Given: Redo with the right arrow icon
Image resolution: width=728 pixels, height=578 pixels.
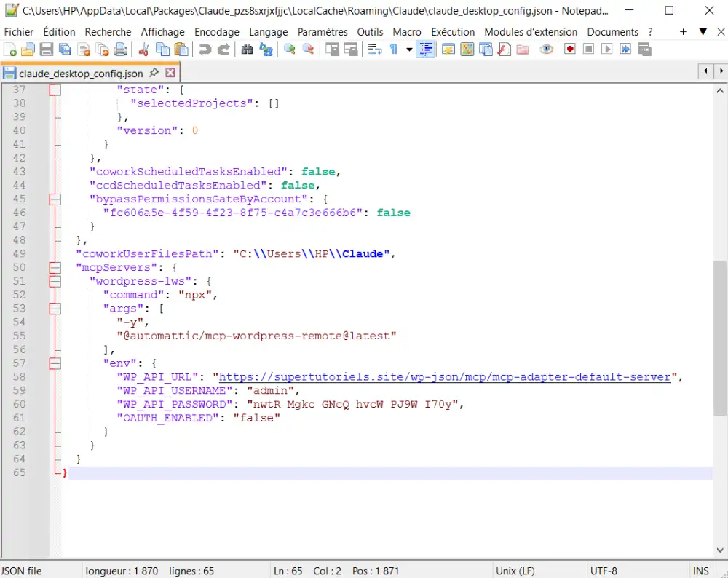Looking at the screenshot, I should (223, 50).
